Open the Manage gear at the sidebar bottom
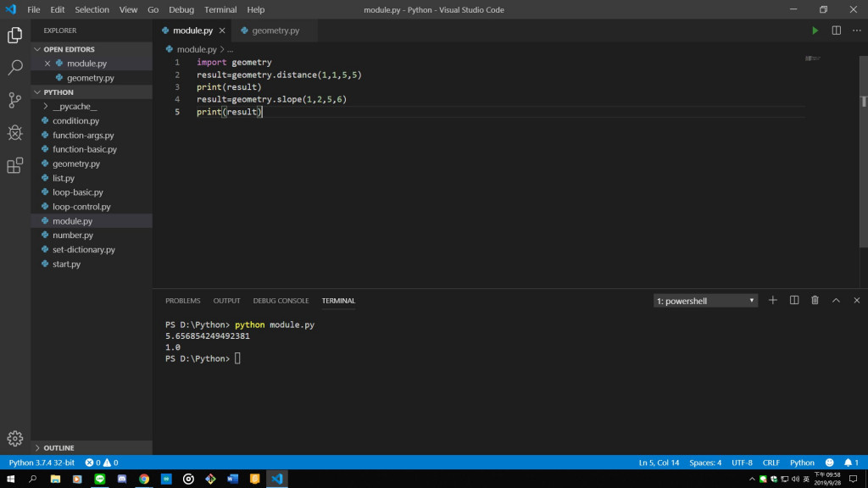Viewport: 868px width, 488px height. 15,438
